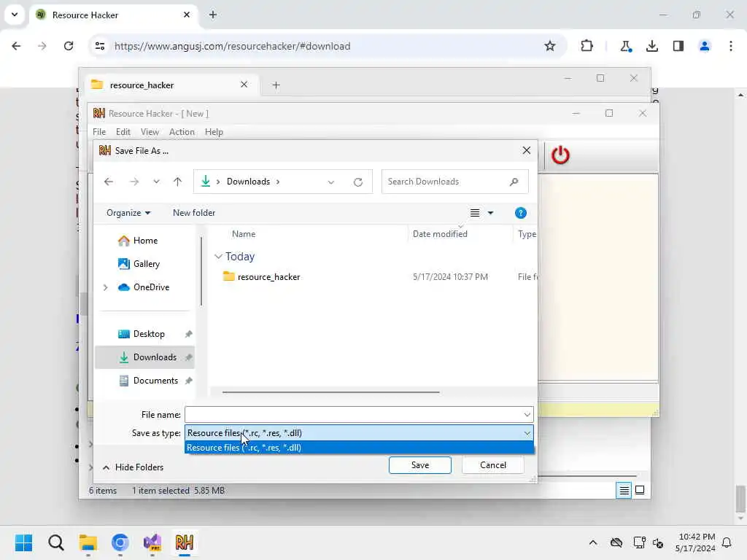Click the Cancel button
This screenshot has height=560, width=747.
click(x=493, y=465)
